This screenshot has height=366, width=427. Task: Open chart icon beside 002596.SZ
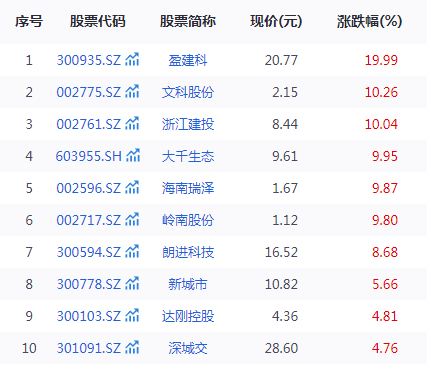(132, 188)
